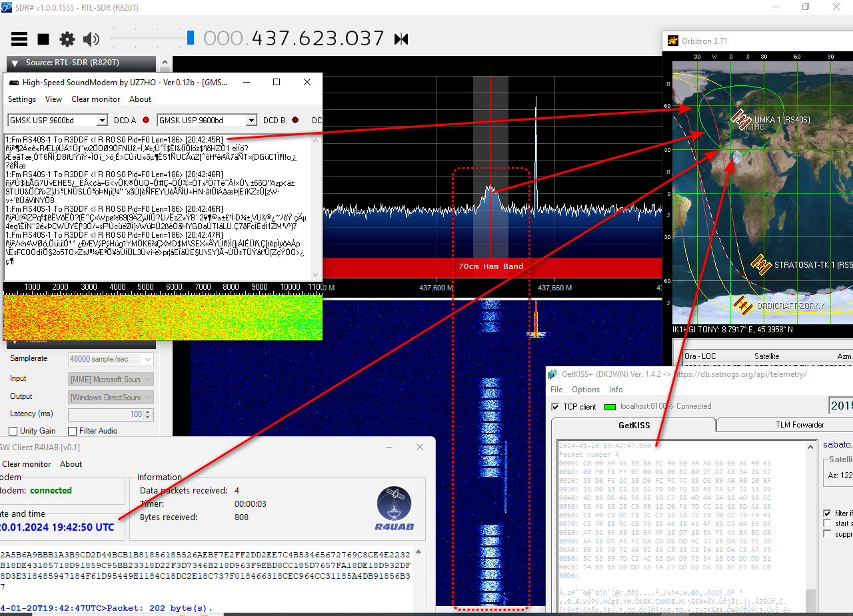Switch to the TLM Forwarder tab
The height and width of the screenshot is (616, 853).
click(799, 425)
